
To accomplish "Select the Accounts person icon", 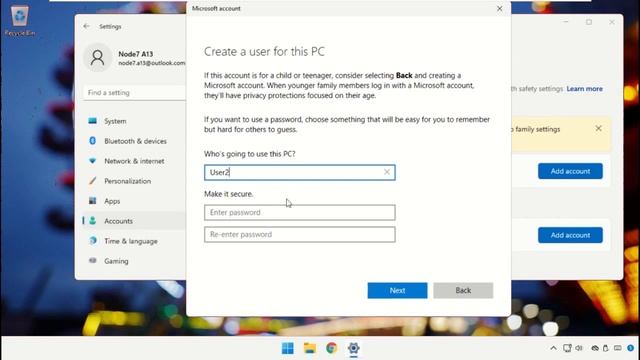I will tap(93, 221).
